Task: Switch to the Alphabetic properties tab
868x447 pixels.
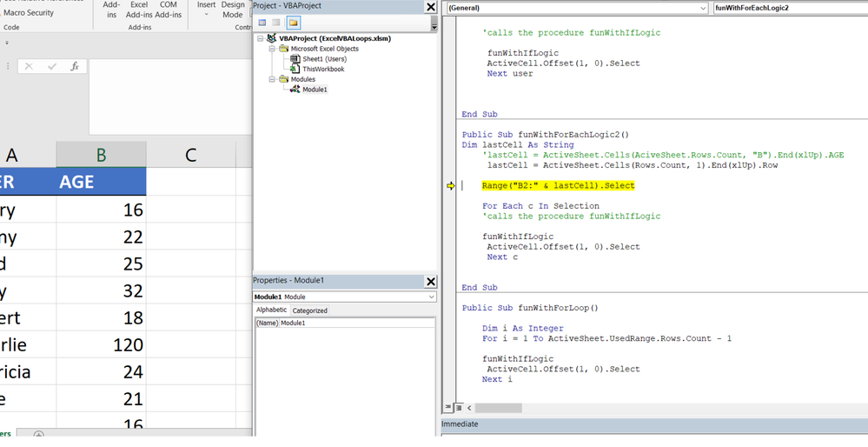Action: pos(271,310)
